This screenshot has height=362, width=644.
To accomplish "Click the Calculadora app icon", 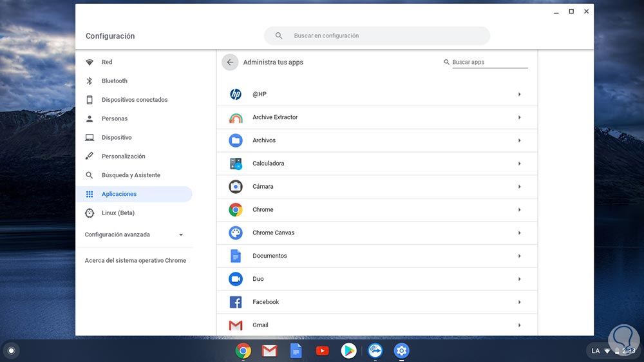I will tap(235, 164).
